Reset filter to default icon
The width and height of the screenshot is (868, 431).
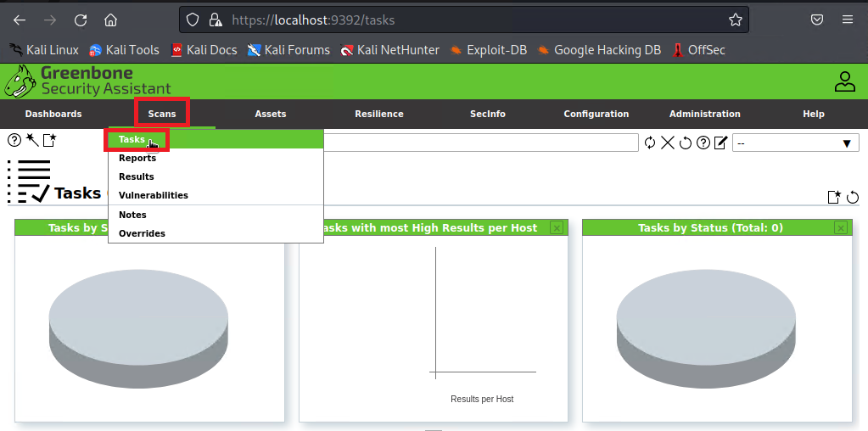686,143
